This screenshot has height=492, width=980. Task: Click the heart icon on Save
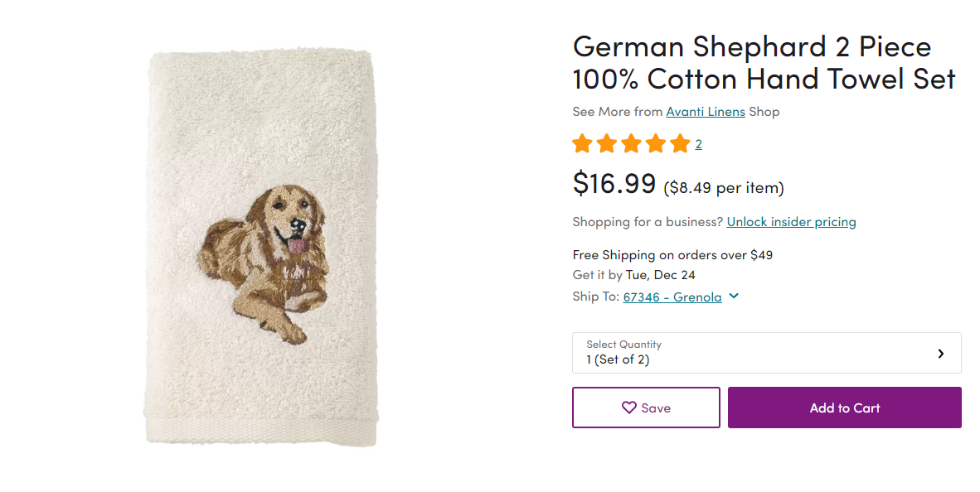629,408
